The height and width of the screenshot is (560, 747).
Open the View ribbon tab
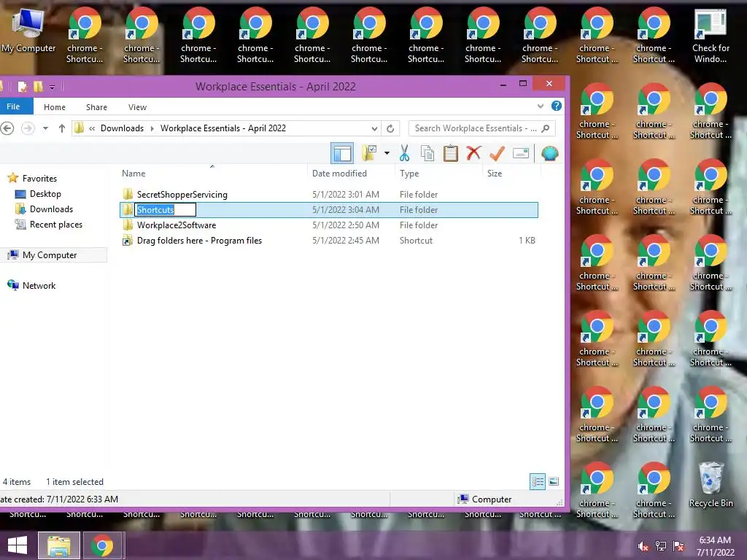coord(137,107)
